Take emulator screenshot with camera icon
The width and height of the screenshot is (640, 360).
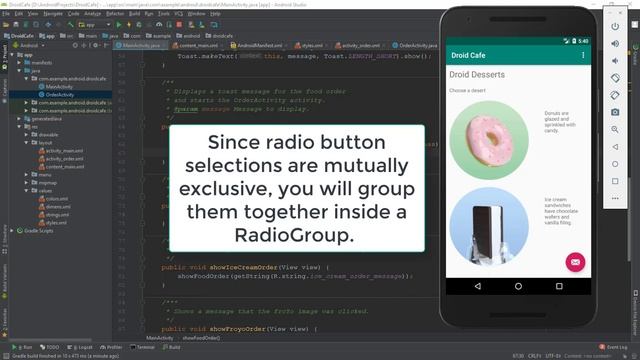click(x=615, y=112)
